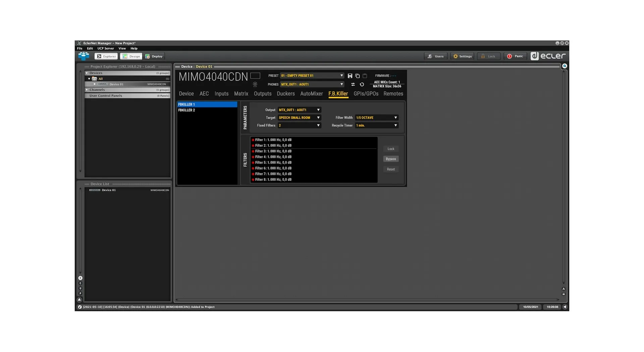This screenshot has height=352, width=644.
Task: Open the Filter Width dropdown
Action: (x=376, y=118)
